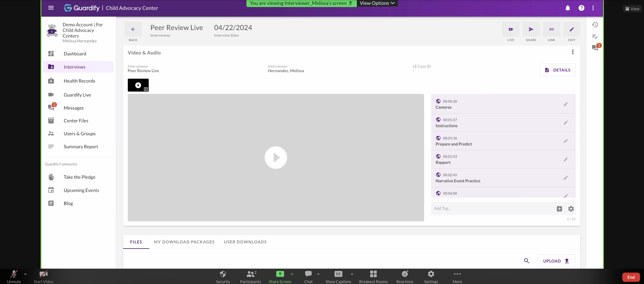Open the Guardify help icon
Image resolution: width=644 pixels, height=284 pixels.
click(x=581, y=8)
